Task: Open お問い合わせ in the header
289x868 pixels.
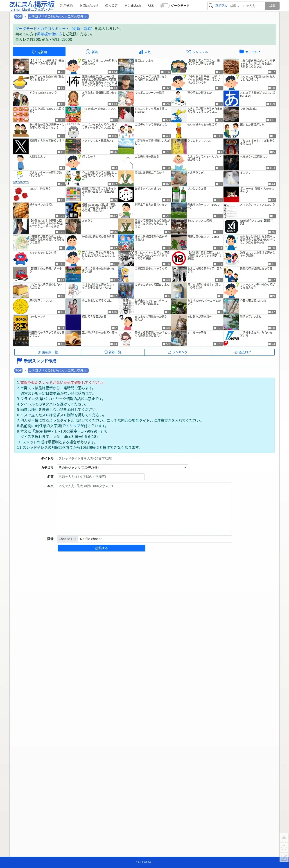Action: point(89,6)
